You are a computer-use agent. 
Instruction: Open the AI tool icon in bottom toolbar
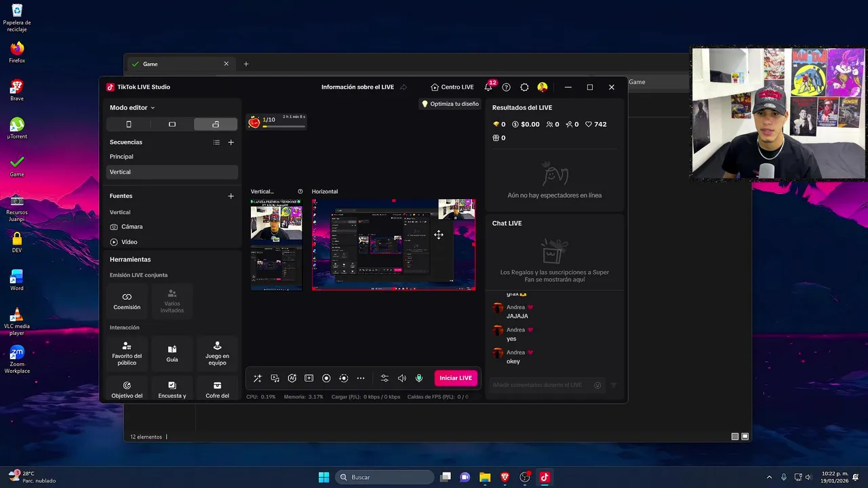click(x=292, y=378)
